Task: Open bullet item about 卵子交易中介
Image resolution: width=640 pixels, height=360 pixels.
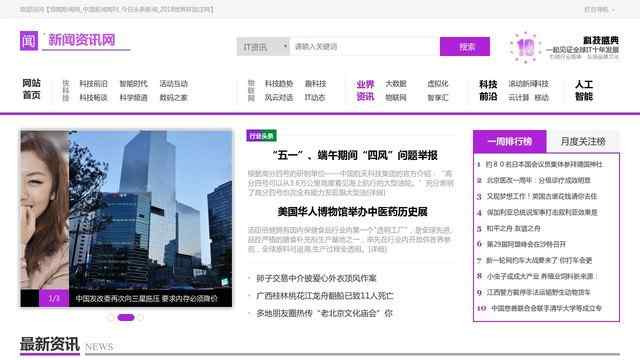Action: [x=316, y=278]
